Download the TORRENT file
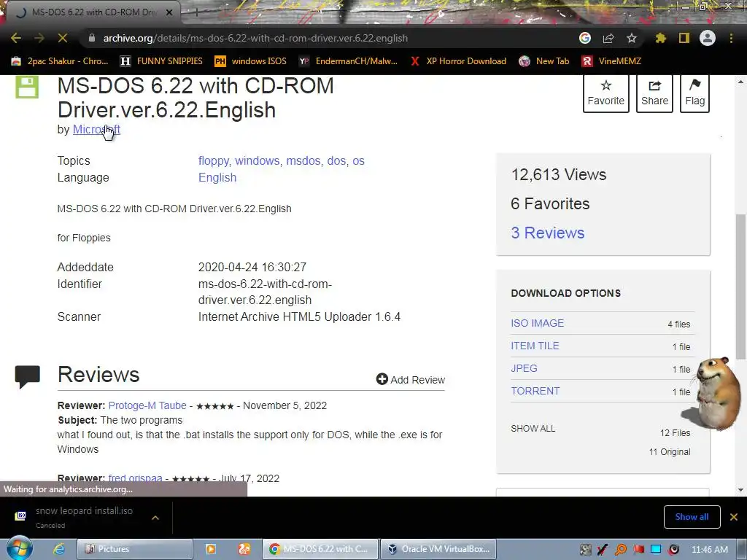The image size is (747, 560). [x=535, y=391]
